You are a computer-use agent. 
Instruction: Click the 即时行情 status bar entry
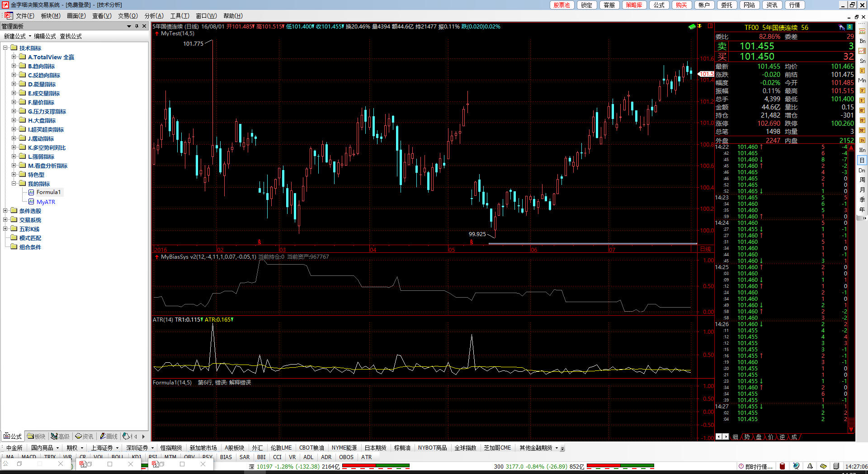coord(755,466)
